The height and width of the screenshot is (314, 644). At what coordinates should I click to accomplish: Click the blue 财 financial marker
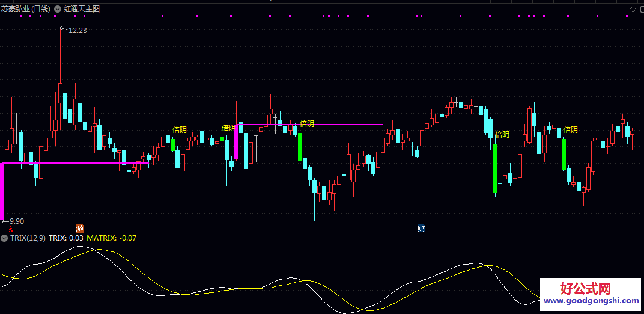point(421,229)
